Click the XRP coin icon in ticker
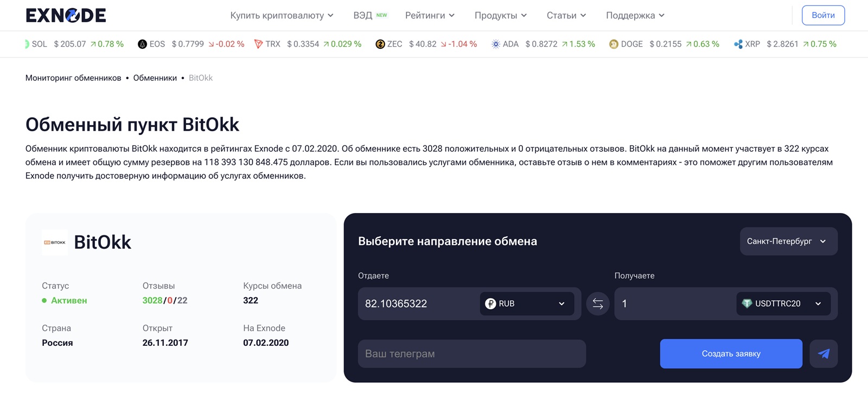Viewport: 868px width, 412px height. point(738,44)
